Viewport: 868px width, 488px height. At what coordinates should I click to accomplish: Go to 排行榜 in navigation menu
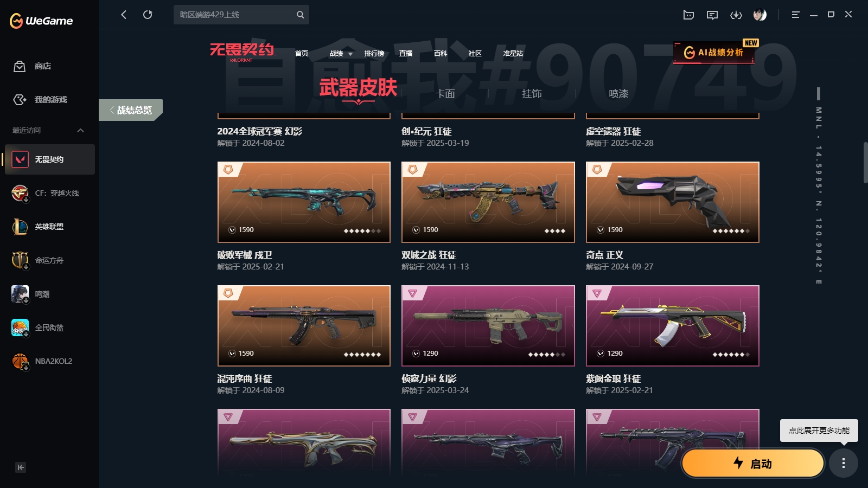tap(374, 53)
